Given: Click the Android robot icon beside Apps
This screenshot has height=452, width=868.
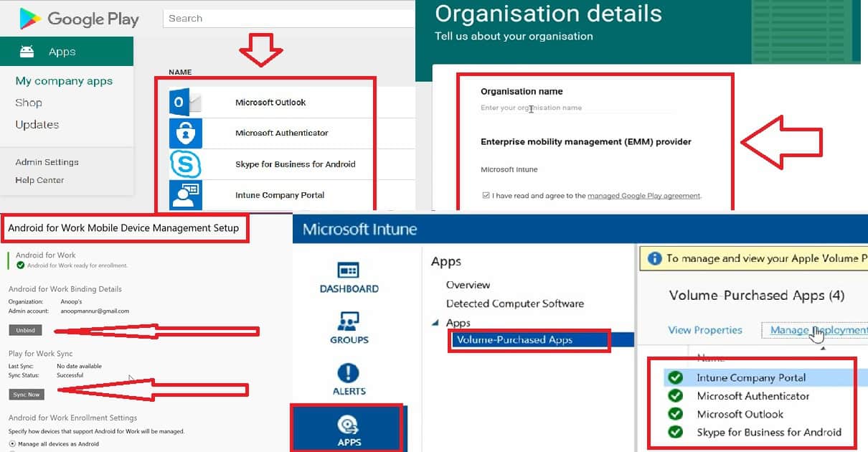Looking at the screenshot, I should [27, 52].
